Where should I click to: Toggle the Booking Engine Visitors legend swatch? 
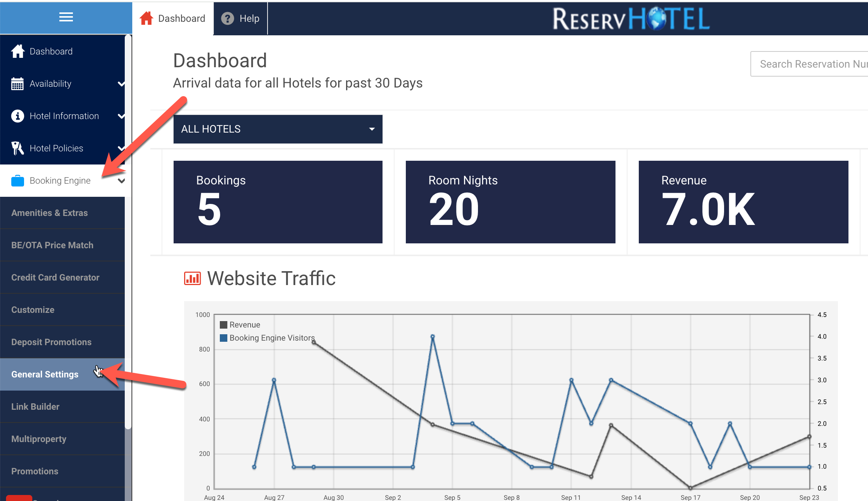coord(224,338)
